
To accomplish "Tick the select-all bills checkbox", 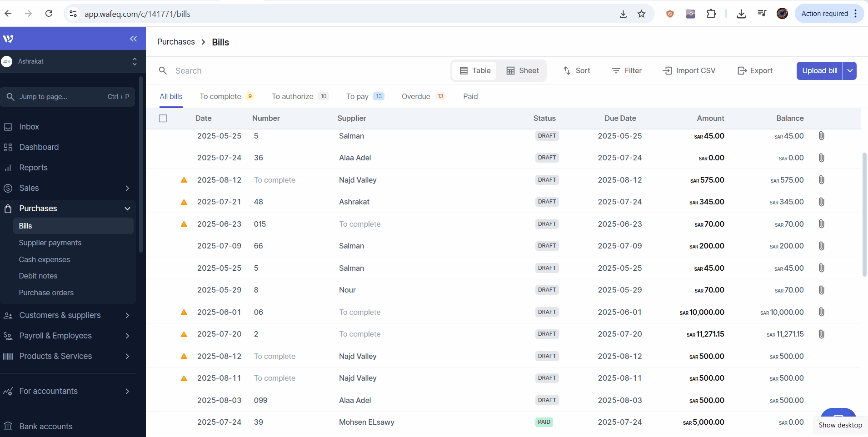I will 163,119.
